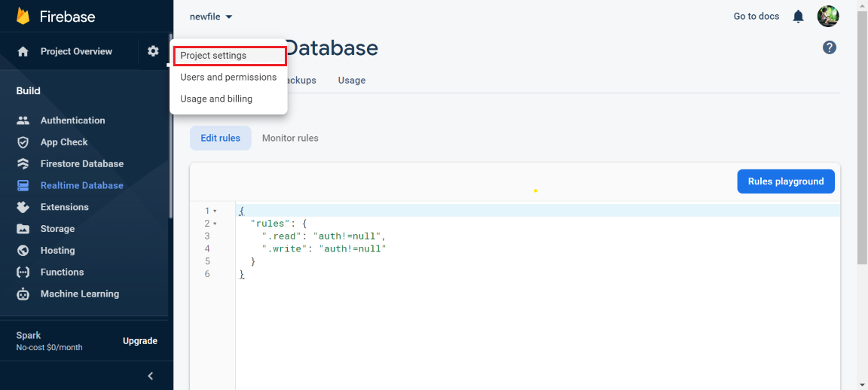868x390 pixels.
Task: Open App Check in the sidebar
Action: (x=63, y=142)
